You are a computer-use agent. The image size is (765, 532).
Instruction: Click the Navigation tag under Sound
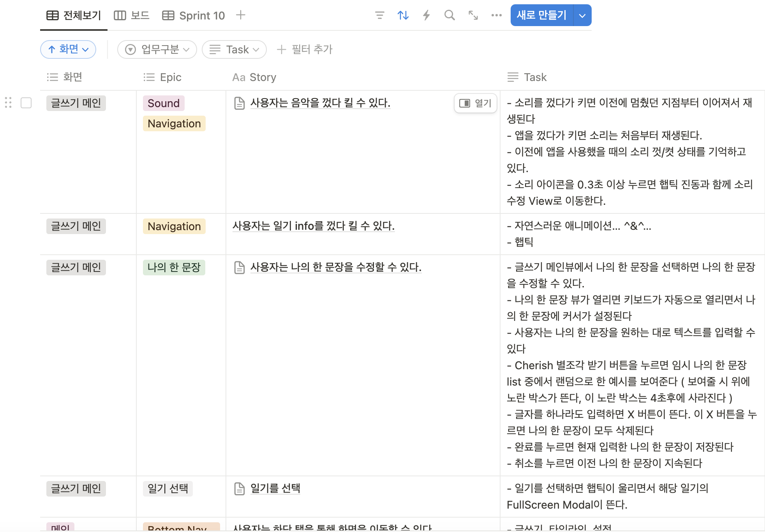(174, 123)
